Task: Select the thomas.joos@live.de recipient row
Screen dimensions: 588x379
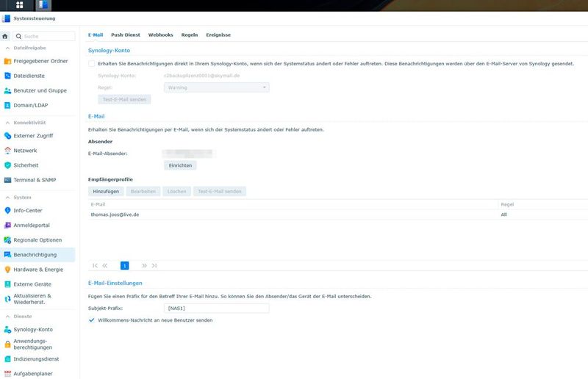Action: (x=338, y=214)
